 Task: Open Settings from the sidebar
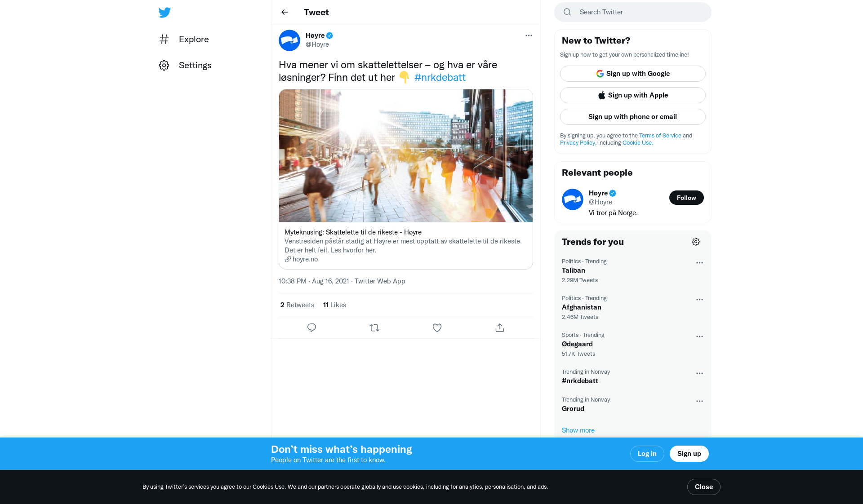click(185, 65)
